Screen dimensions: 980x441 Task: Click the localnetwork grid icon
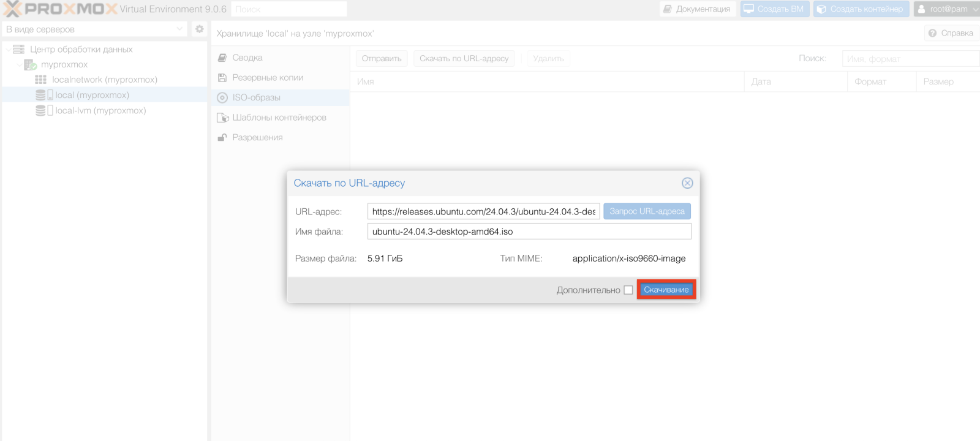tap(41, 80)
